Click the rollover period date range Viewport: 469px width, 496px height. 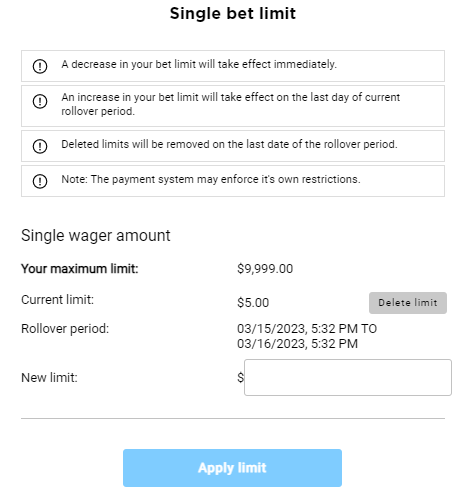point(307,336)
